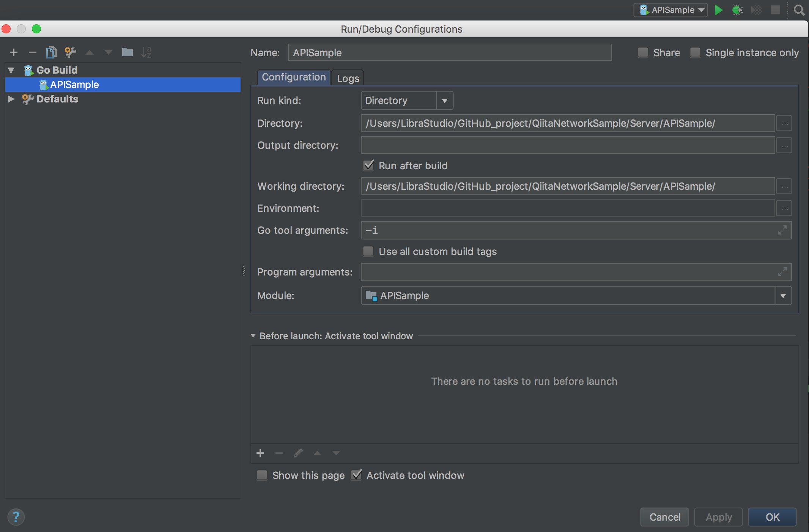Switch to the Logs tab
Screen dimensions: 809x532
pos(348,78)
